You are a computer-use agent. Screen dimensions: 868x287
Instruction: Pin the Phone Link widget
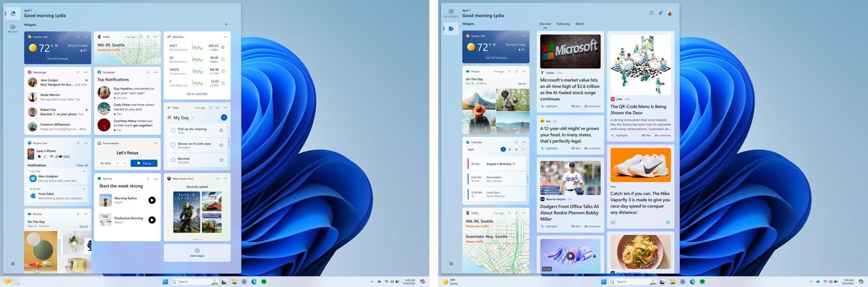click(x=78, y=143)
